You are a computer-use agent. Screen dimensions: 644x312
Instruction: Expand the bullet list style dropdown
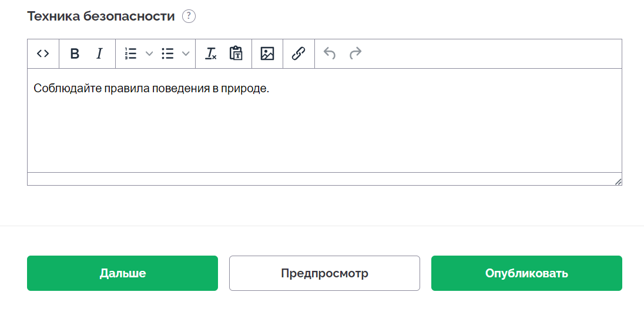(x=186, y=54)
